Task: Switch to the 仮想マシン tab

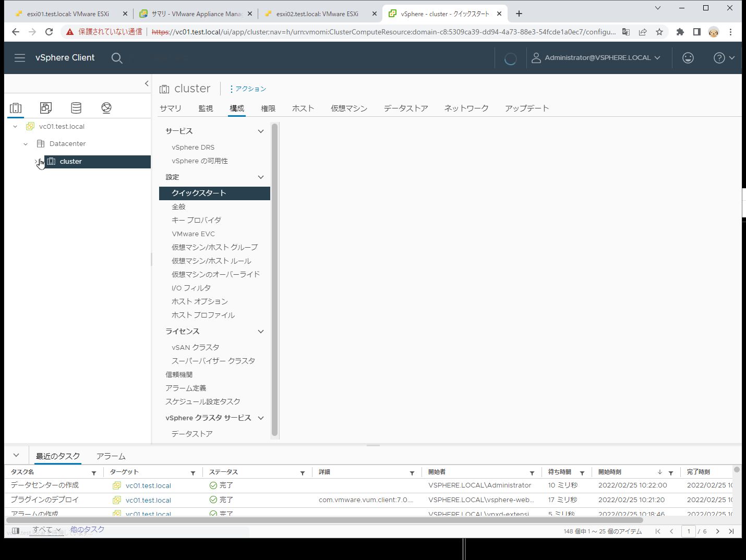Action: (x=349, y=108)
